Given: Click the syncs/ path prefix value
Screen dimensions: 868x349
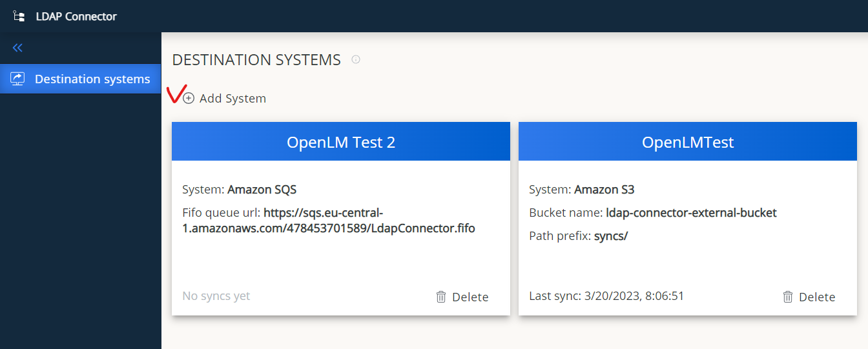Looking at the screenshot, I should (x=611, y=236).
